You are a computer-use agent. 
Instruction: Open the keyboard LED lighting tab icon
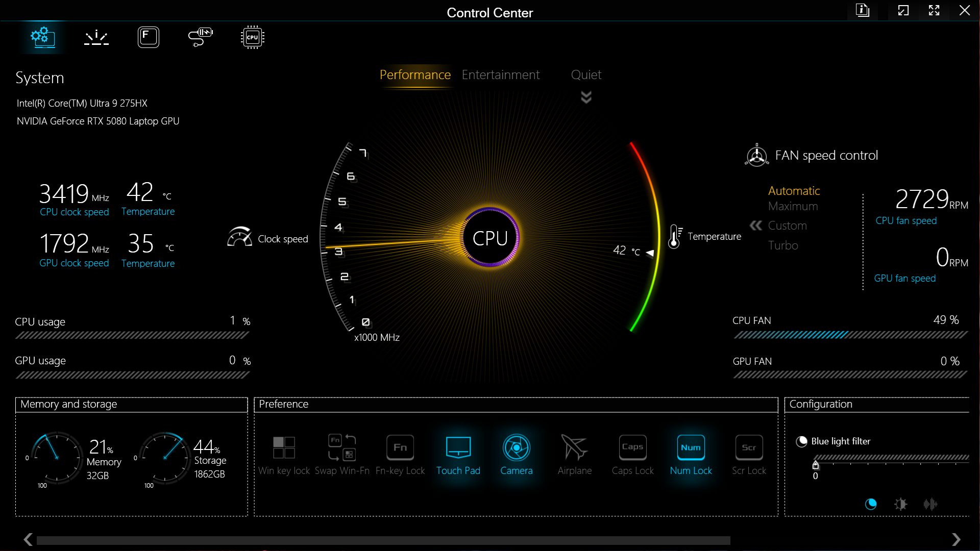[x=96, y=37]
